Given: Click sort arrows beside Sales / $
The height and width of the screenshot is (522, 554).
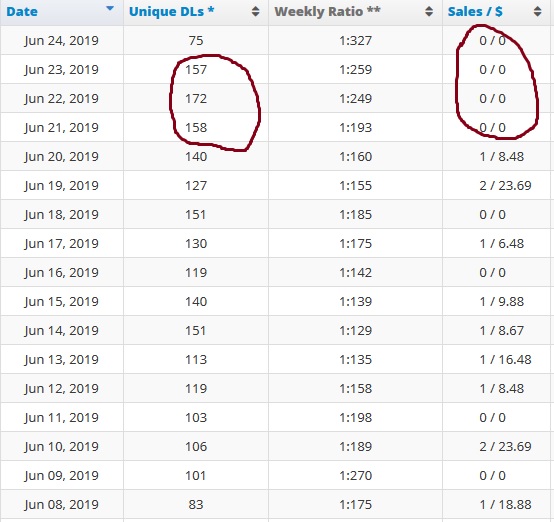Looking at the screenshot, I should [537, 11].
